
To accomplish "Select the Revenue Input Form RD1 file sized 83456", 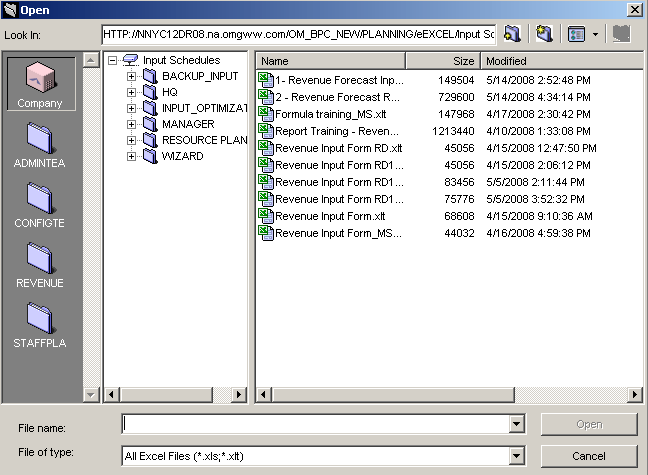I will click(x=340, y=182).
